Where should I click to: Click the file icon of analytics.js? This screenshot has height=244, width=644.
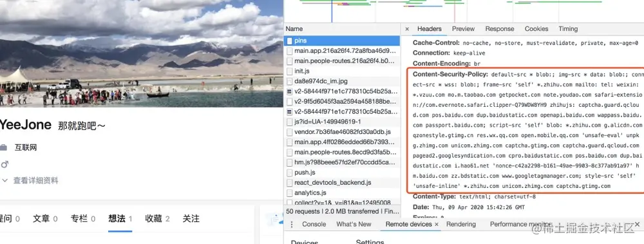click(290, 192)
